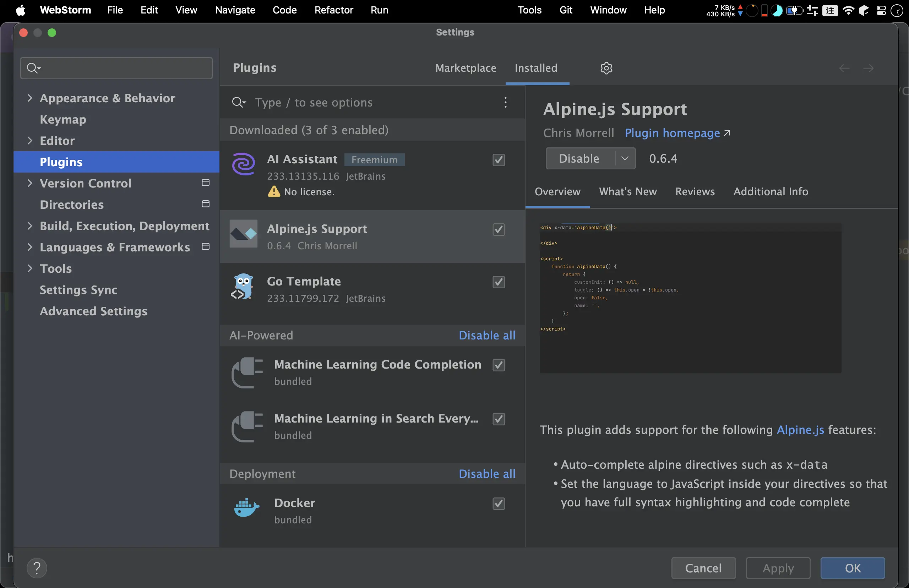Switch to the Marketplace tab
909x588 pixels.
(x=466, y=68)
